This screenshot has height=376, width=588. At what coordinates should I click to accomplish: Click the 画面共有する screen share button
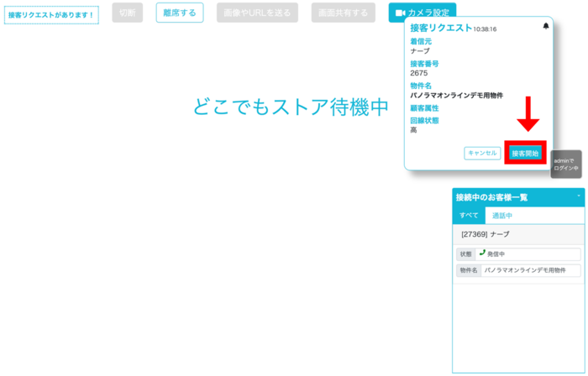pos(344,13)
